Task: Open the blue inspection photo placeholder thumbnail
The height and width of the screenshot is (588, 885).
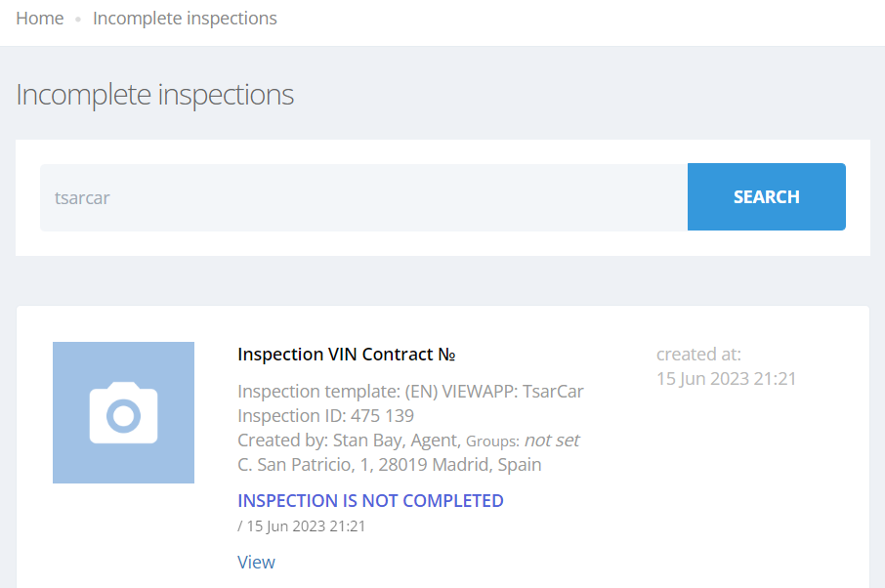Action: tap(124, 412)
